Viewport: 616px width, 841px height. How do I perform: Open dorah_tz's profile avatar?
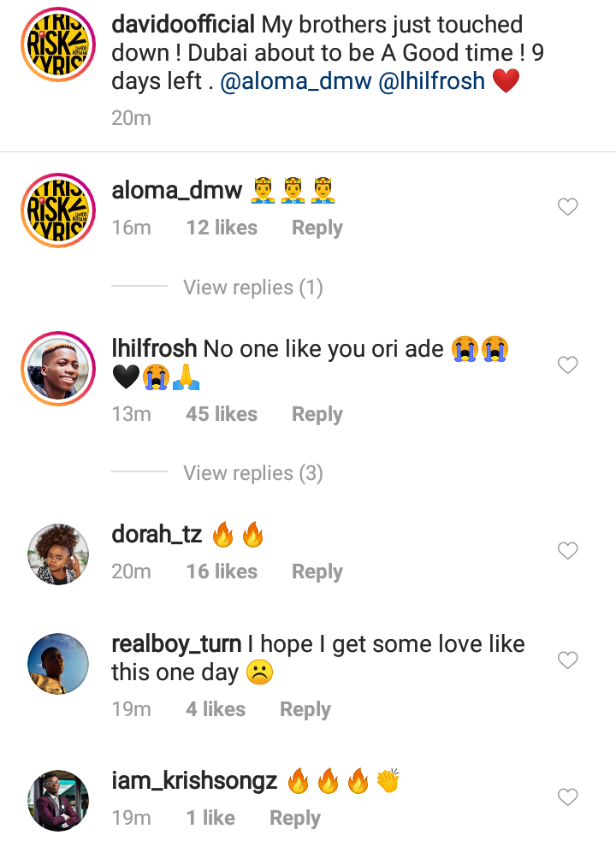pyautogui.click(x=58, y=554)
